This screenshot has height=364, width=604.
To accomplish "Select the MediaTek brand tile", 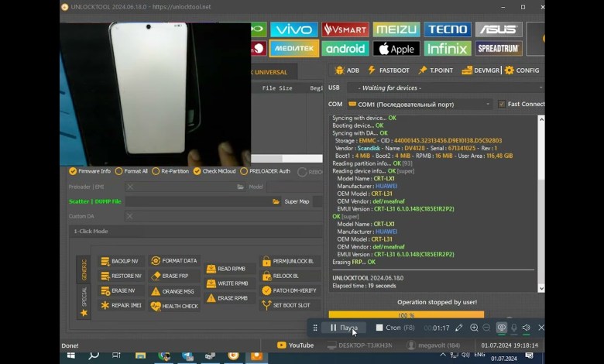I will pyautogui.click(x=293, y=49).
